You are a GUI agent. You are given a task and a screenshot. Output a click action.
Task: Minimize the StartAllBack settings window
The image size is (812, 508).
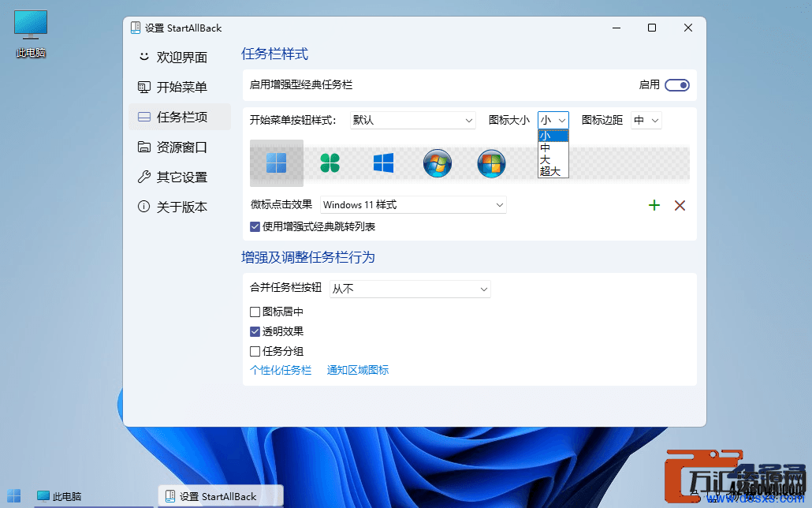click(616, 28)
